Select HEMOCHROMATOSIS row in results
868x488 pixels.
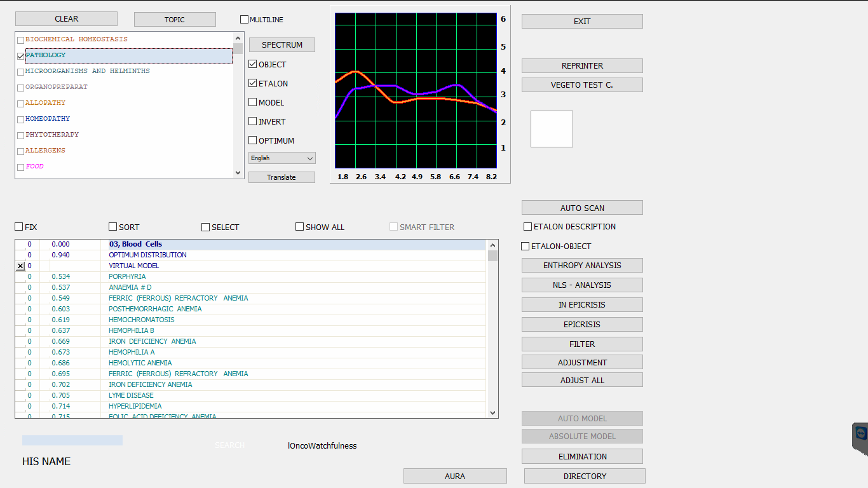[141, 320]
